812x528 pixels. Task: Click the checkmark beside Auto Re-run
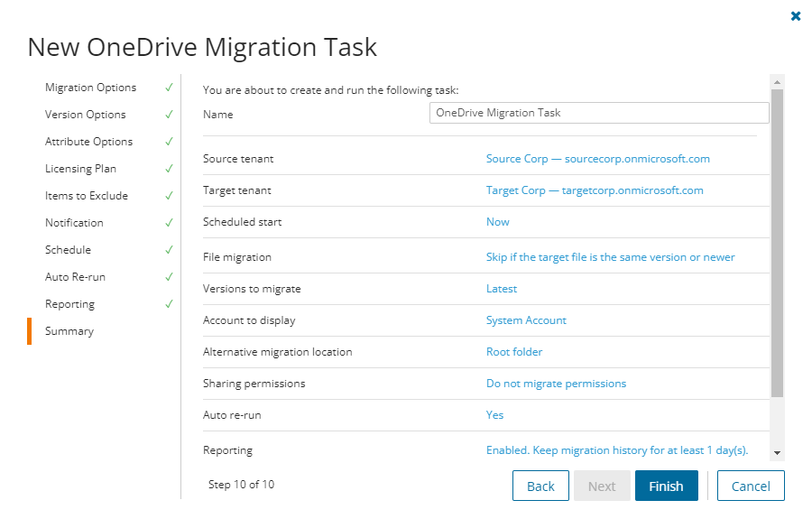pos(171,276)
